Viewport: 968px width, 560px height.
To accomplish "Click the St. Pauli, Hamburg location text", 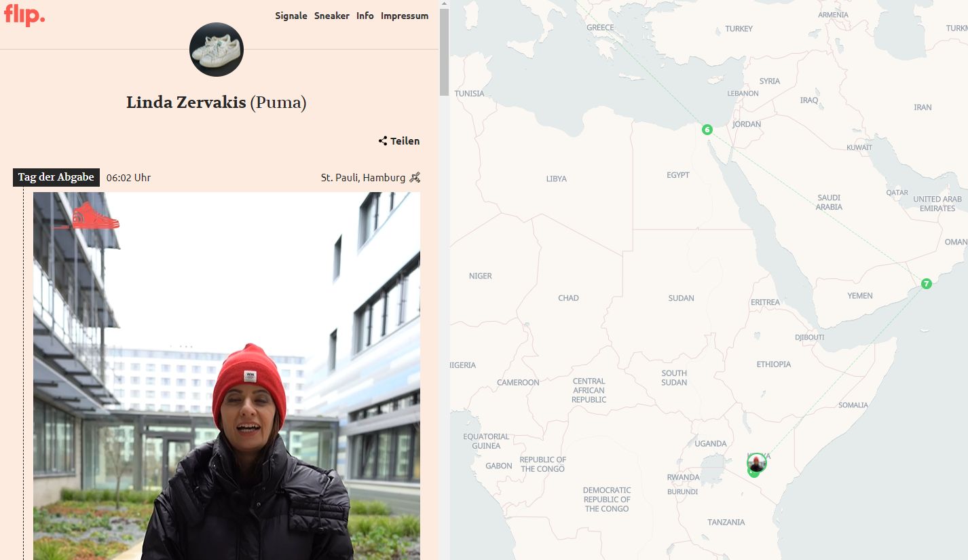I will (x=363, y=178).
